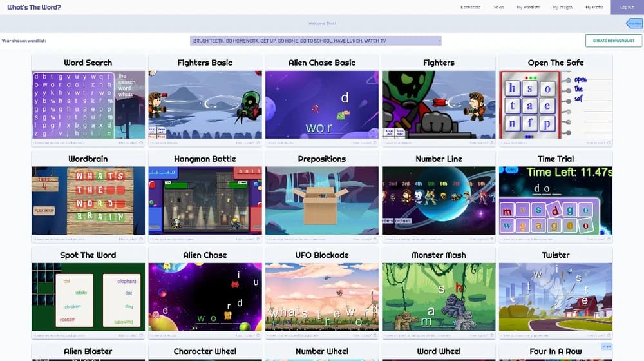644x361 pixels.
Task: Open help icon on UFO Blockade card
Action: (375, 335)
